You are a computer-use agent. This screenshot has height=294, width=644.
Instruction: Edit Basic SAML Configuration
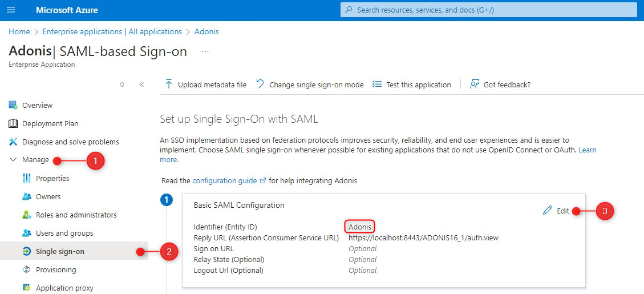[x=562, y=211]
